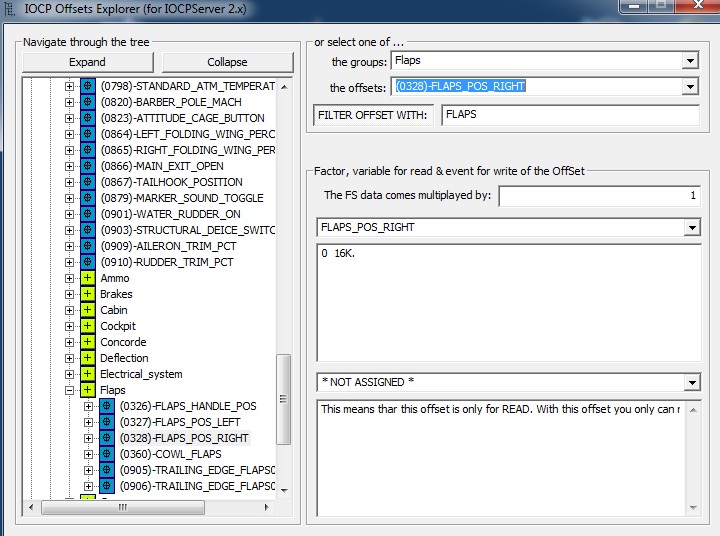Open the offsets dropdown list
Screen dimensions: 720x536
689,87
